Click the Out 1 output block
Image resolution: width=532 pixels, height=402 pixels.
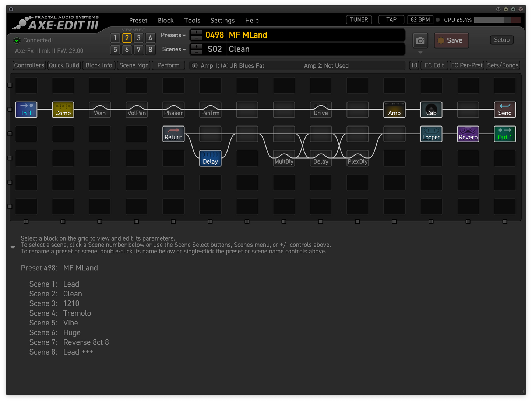point(504,134)
